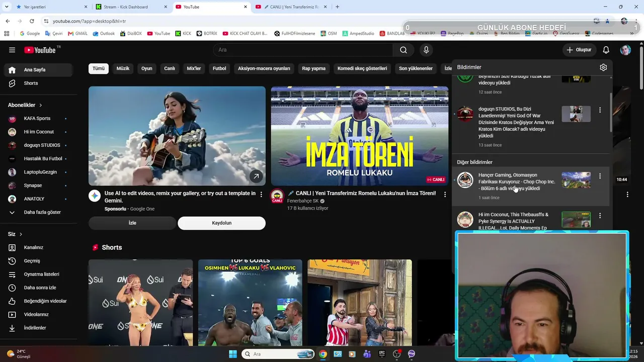Open the notifications bell
The image size is (644, 362).
[606, 50]
